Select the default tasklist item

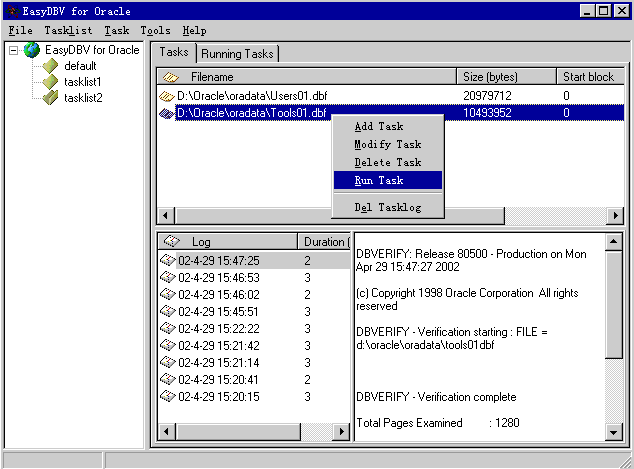[80, 66]
